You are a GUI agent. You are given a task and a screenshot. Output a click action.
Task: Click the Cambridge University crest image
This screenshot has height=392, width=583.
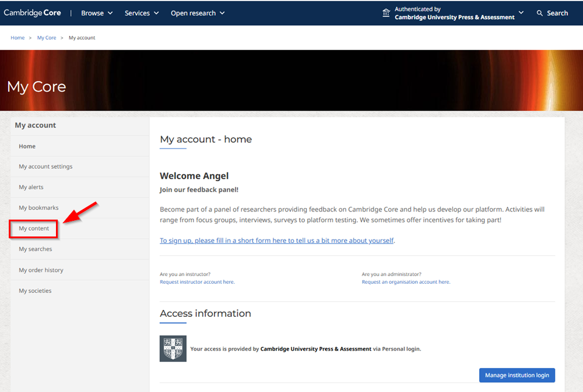tap(173, 348)
